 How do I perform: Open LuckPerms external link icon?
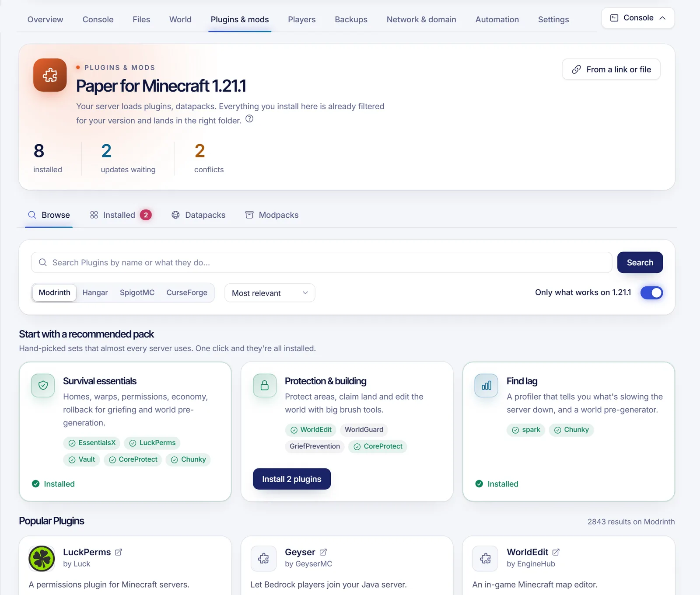point(119,552)
